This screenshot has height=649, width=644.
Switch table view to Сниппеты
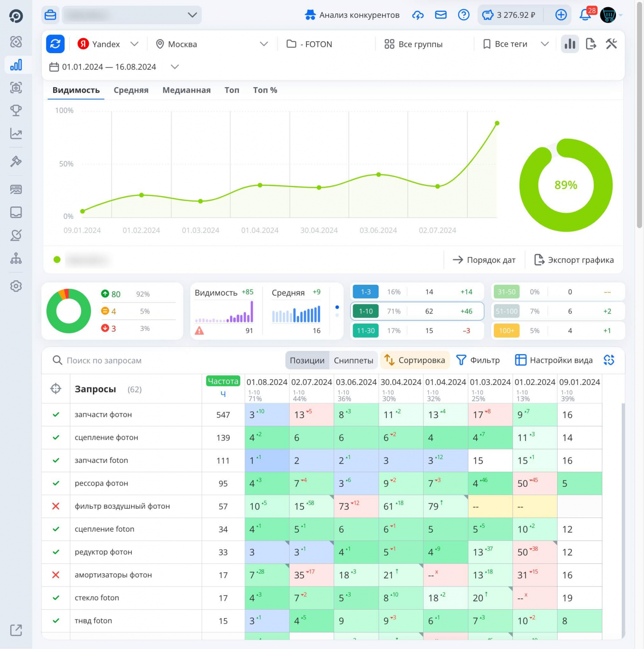point(353,361)
